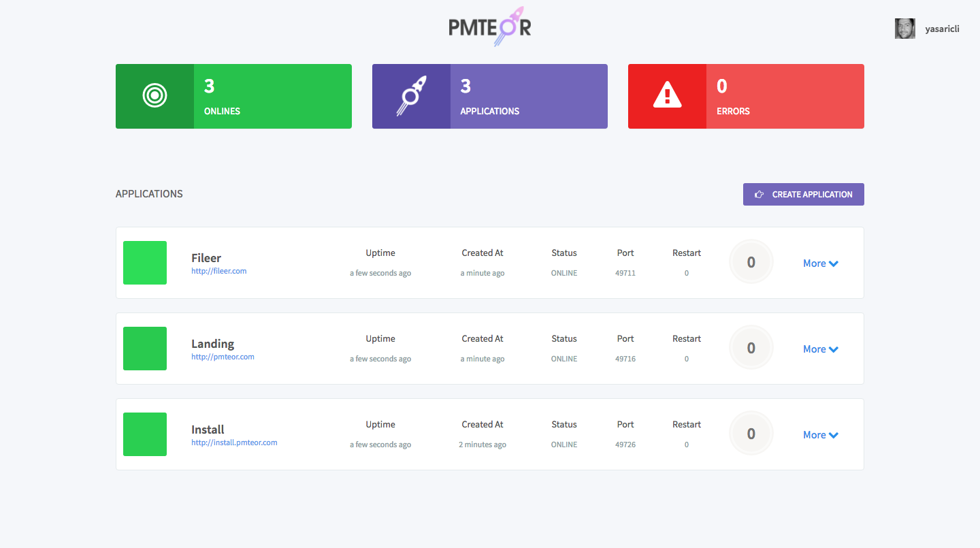
Task: Open the 3 Applications summary card
Action: [x=490, y=96]
